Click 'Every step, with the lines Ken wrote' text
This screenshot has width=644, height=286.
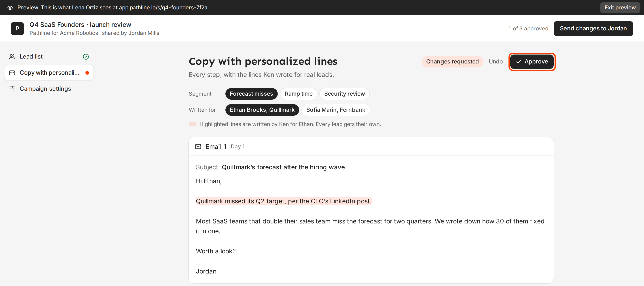261,75
